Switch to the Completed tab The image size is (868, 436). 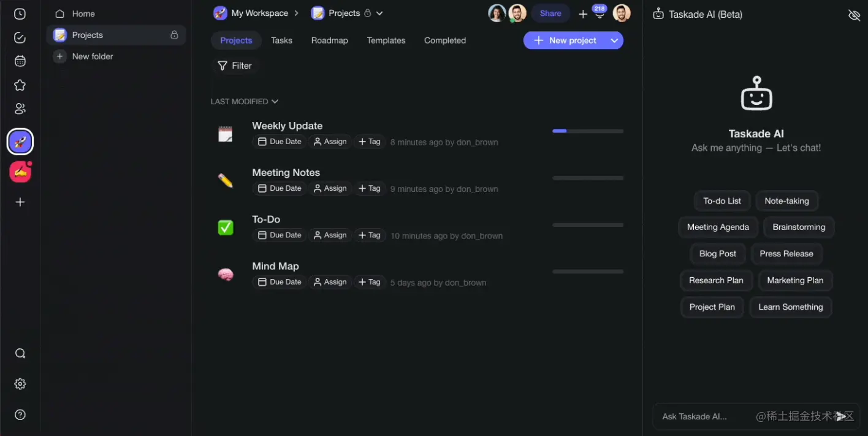point(445,40)
